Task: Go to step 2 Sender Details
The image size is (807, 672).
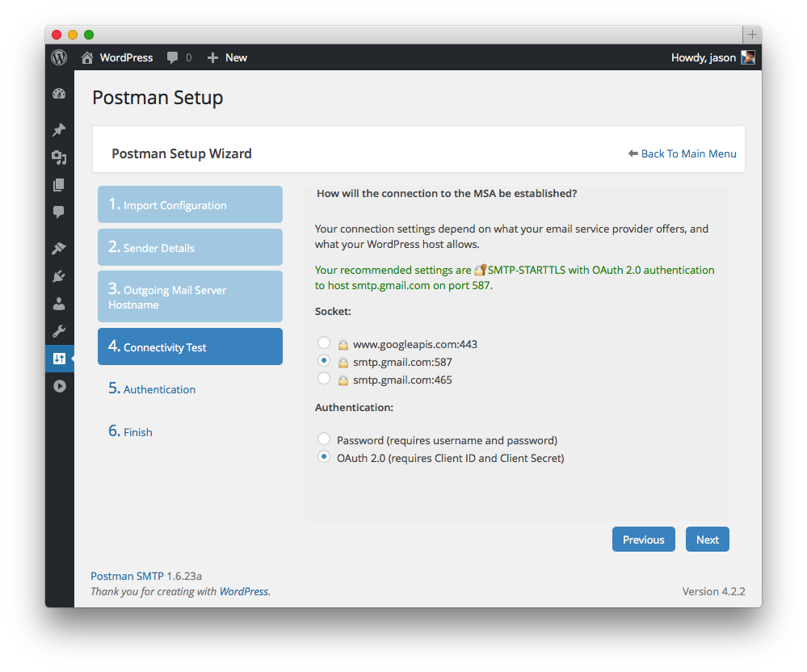Action: (190, 247)
